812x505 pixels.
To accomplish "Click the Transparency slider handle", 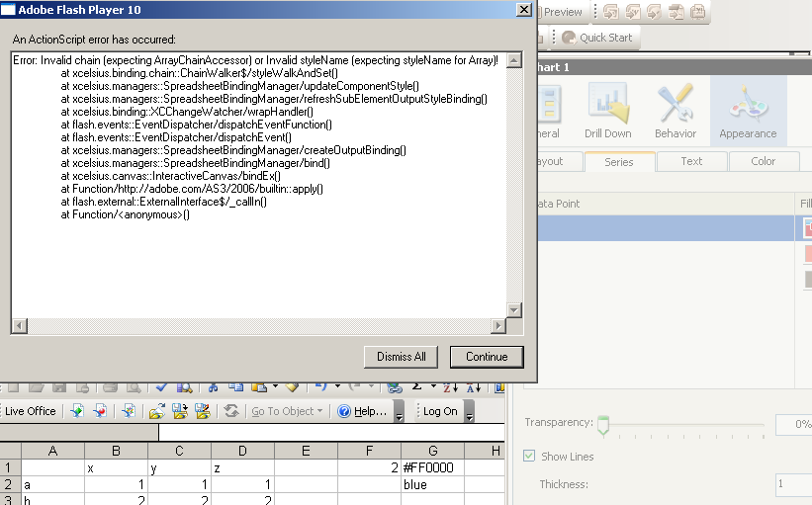I will [603, 425].
